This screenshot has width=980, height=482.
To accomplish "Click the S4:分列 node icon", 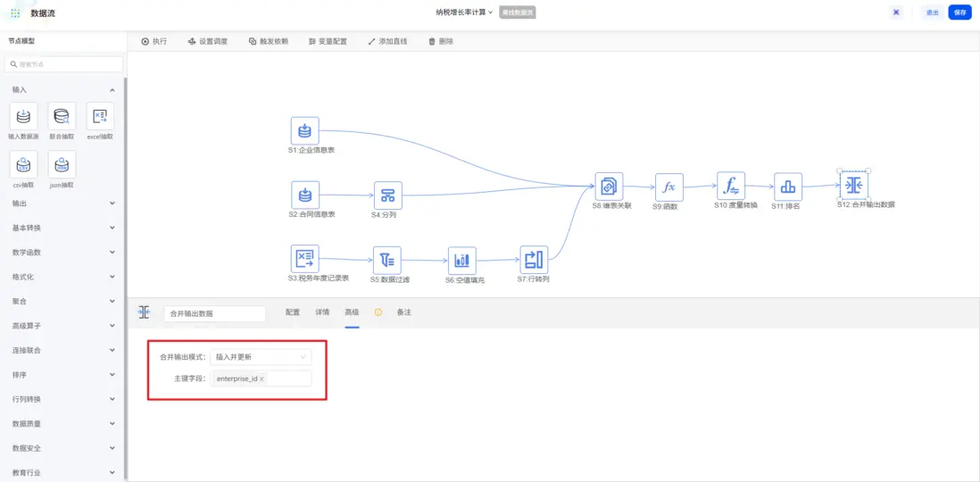I will pyautogui.click(x=387, y=195).
